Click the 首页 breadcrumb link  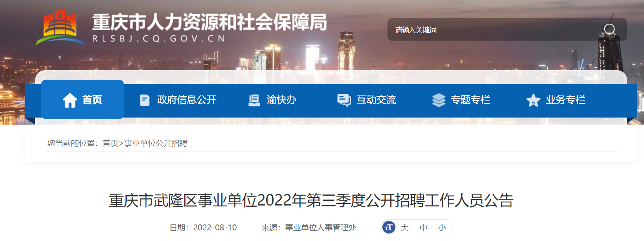click(x=110, y=143)
